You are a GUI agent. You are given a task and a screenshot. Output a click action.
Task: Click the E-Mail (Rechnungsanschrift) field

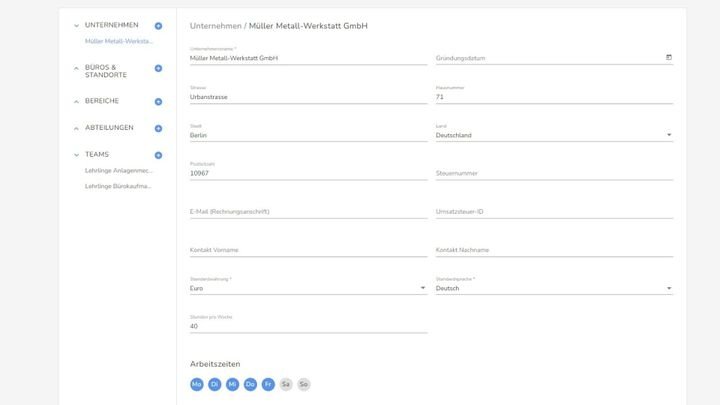tap(309, 212)
